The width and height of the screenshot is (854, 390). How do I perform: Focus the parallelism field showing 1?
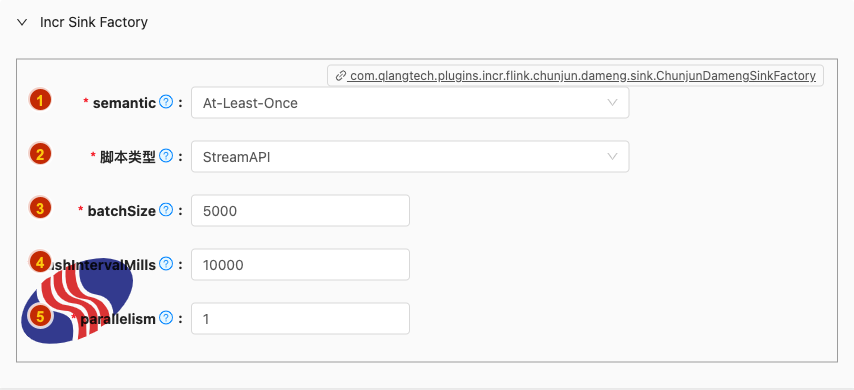point(300,319)
